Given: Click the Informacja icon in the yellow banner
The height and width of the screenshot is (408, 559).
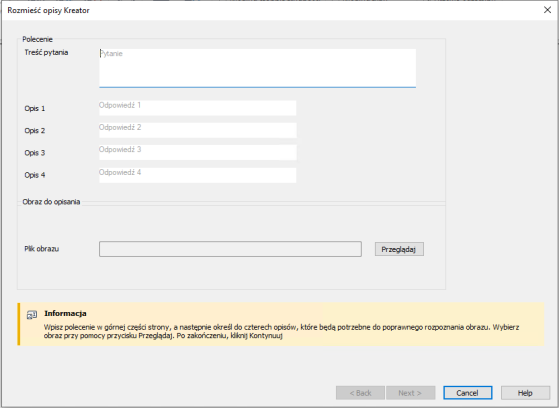Looking at the screenshot, I should (32, 315).
